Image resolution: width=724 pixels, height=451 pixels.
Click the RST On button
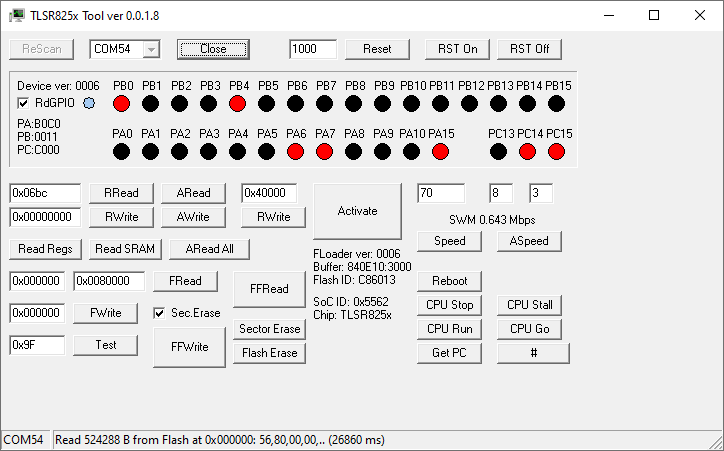pyautogui.click(x=457, y=49)
